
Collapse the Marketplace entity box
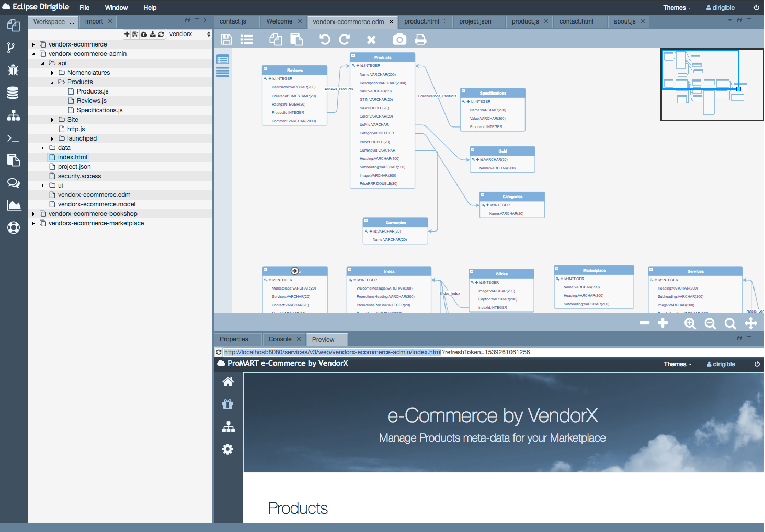(557, 269)
